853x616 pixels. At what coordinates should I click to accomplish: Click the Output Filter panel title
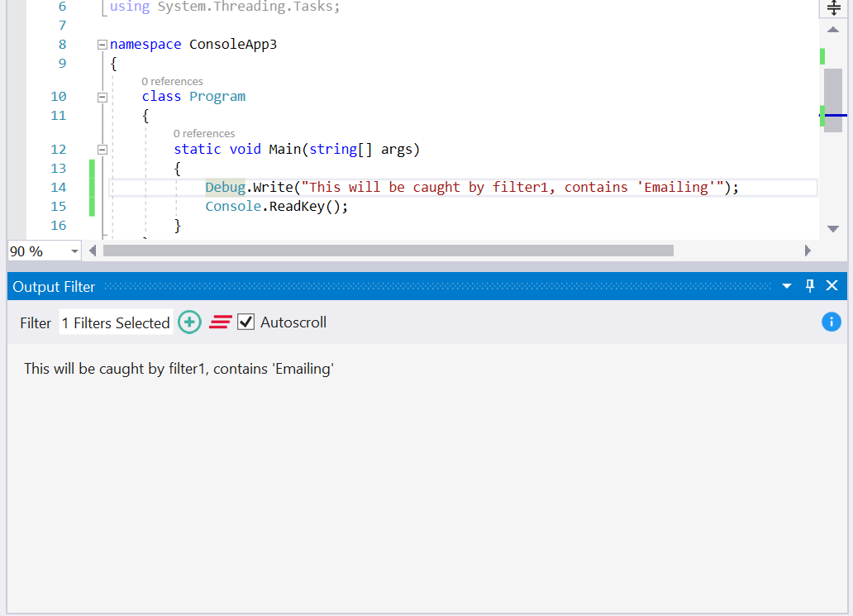[x=54, y=287]
